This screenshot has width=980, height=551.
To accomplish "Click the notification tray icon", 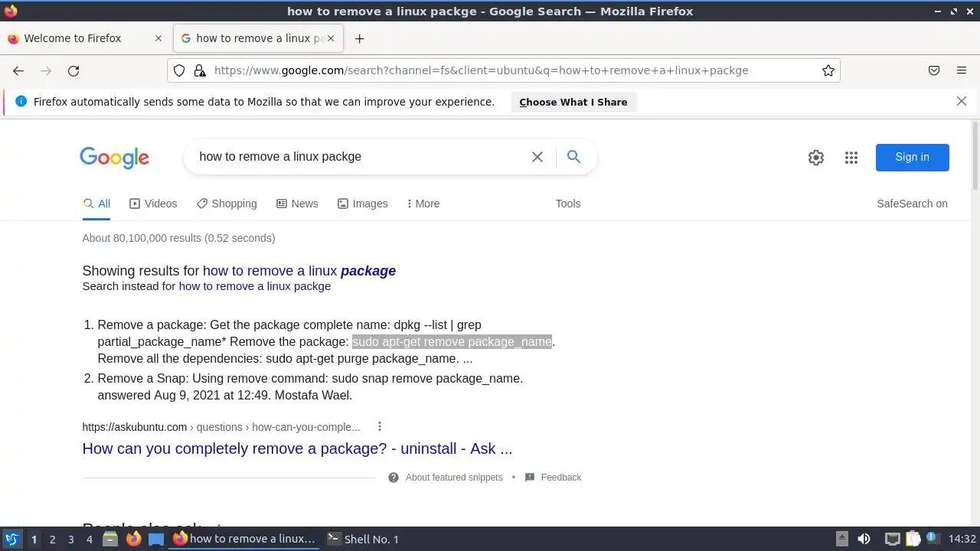I will coord(934,539).
